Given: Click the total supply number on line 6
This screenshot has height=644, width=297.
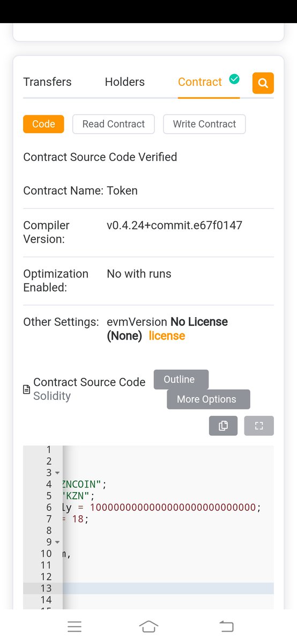Looking at the screenshot, I should click(x=173, y=508).
